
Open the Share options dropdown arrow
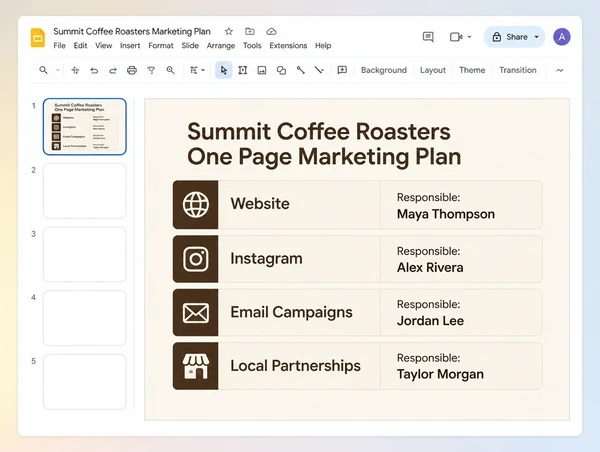pyautogui.click(x=537, y=37)
